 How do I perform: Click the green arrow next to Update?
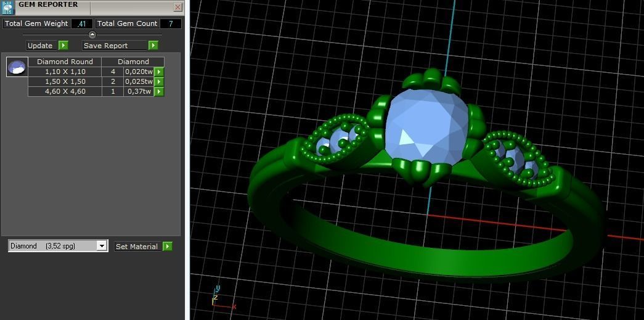point(63,45)
